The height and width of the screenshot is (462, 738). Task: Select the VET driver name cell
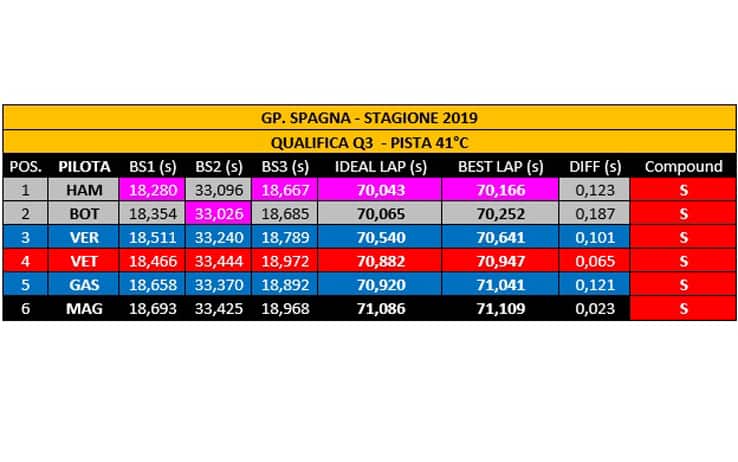(x=85, y=263)
